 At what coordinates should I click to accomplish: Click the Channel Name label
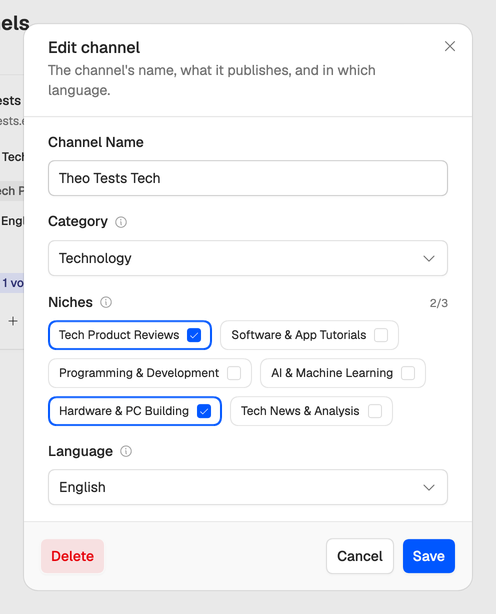pyautogui.click(x=96, y=142)
